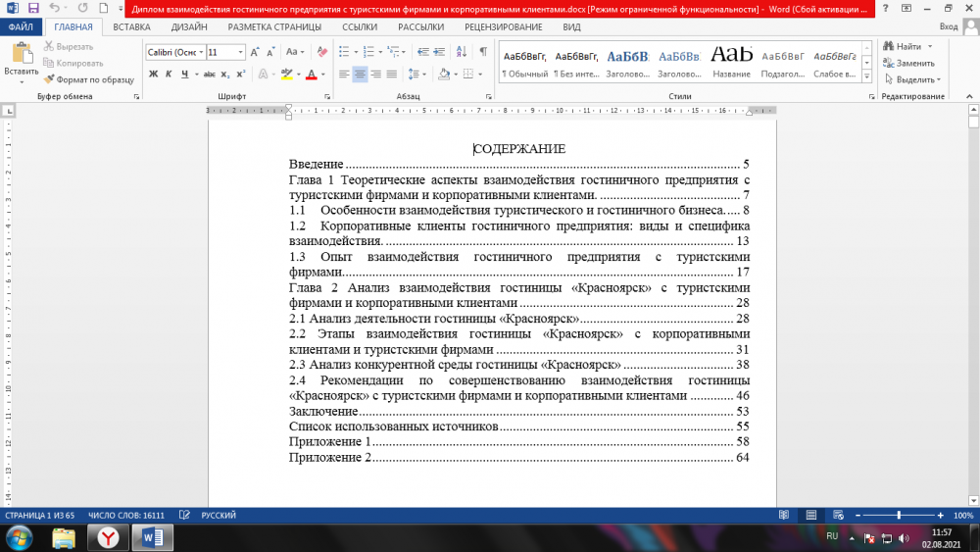
Task: Click the bulleted list icon
Action: pyautogui.click(x=346, y=52)
